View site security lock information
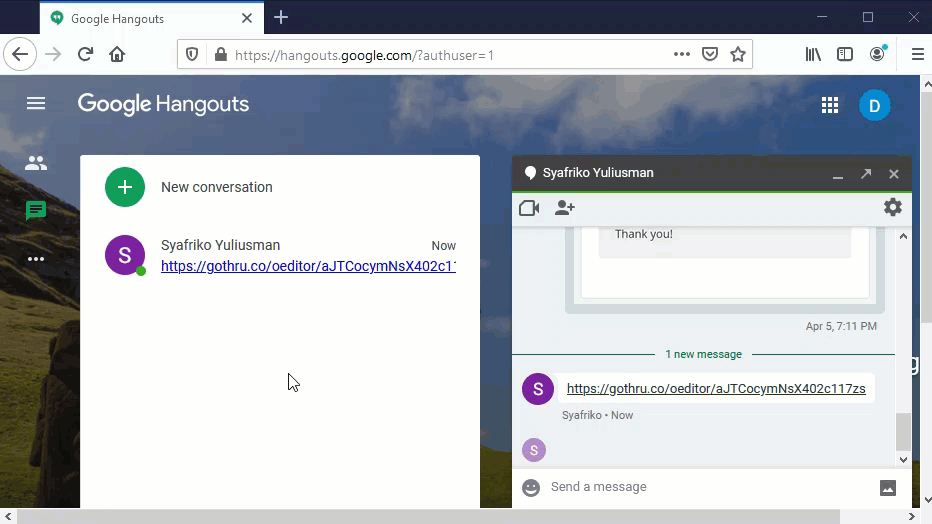Screen dimensions: 932x524 point(221,55)
